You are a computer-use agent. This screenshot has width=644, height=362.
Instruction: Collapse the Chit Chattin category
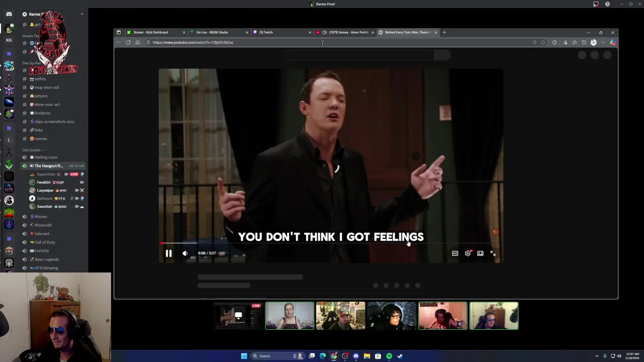(x=33, y=150)
